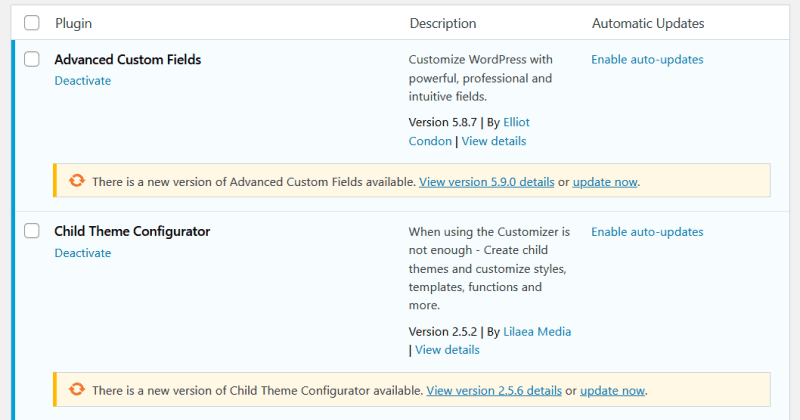Open Lilaea Media author link
This screenshot has height=420, width=800.
[x=537, y=332]
